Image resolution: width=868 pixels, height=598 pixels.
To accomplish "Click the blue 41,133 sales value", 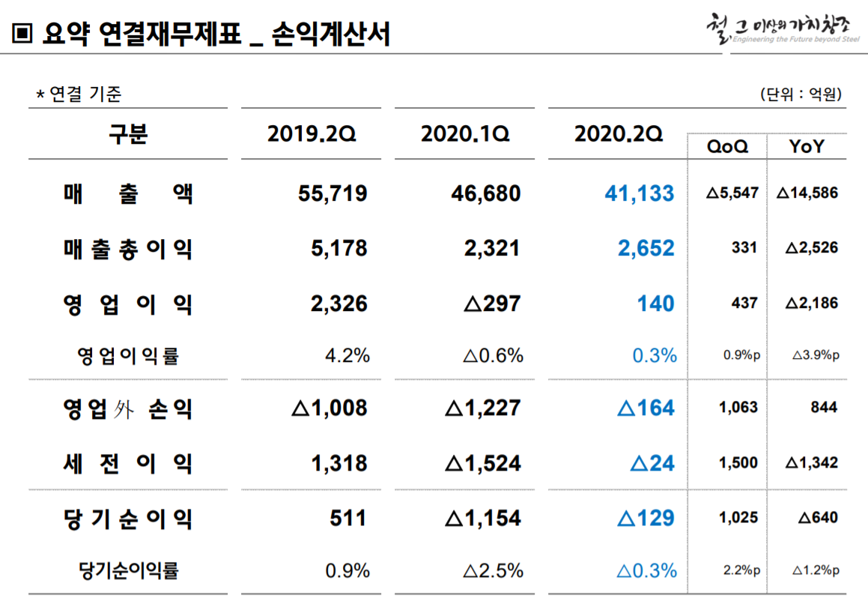I will 639,194.
